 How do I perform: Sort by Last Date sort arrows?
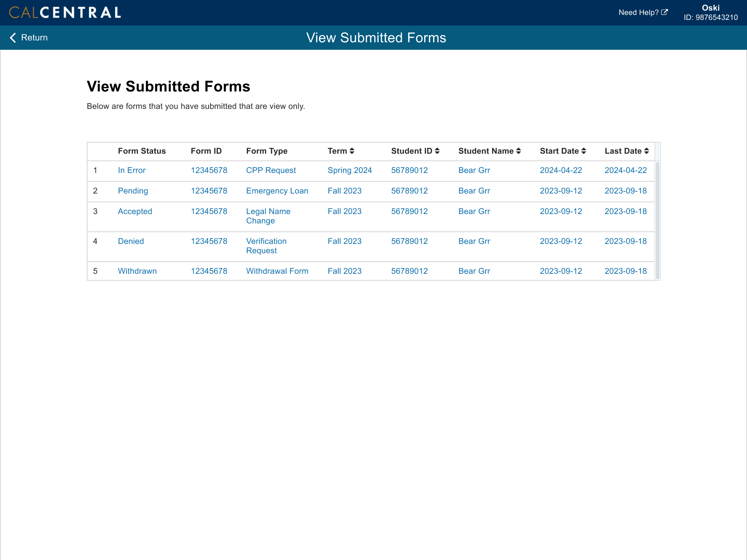click(646, 151)
